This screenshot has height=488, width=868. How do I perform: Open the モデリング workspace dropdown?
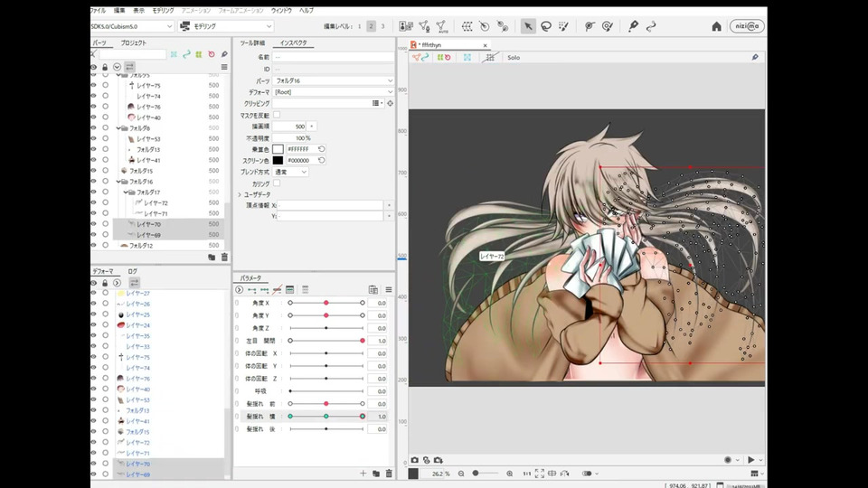226,26
